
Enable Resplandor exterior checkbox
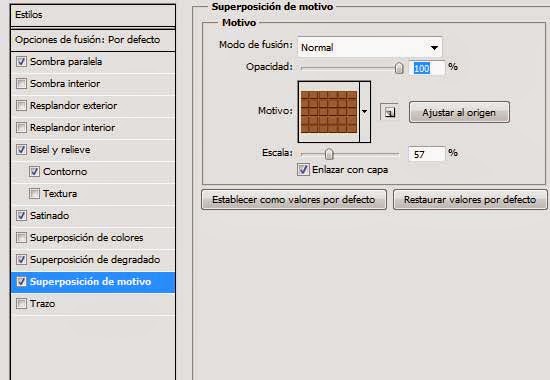(21, 106)
